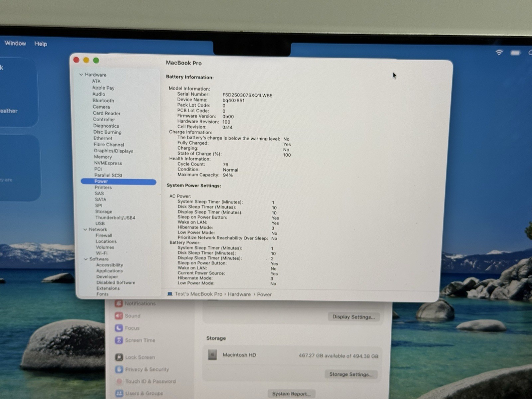
Task: Open Users & Groups in System Settings
Action: tap(139, 393)
